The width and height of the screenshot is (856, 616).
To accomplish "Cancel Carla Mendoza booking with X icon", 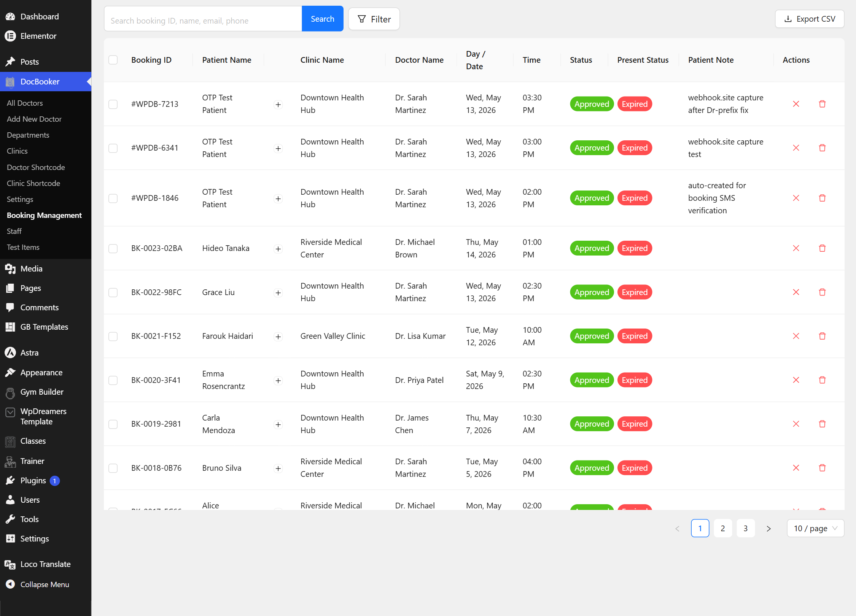I will [796, 424].
